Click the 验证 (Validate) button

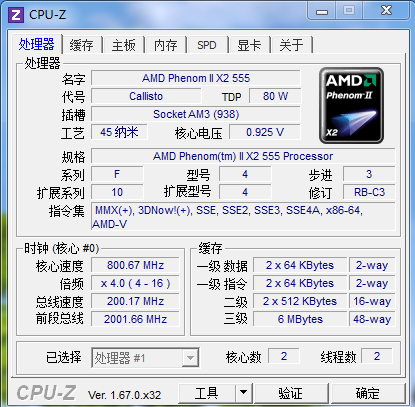click(x=291, y=393)
